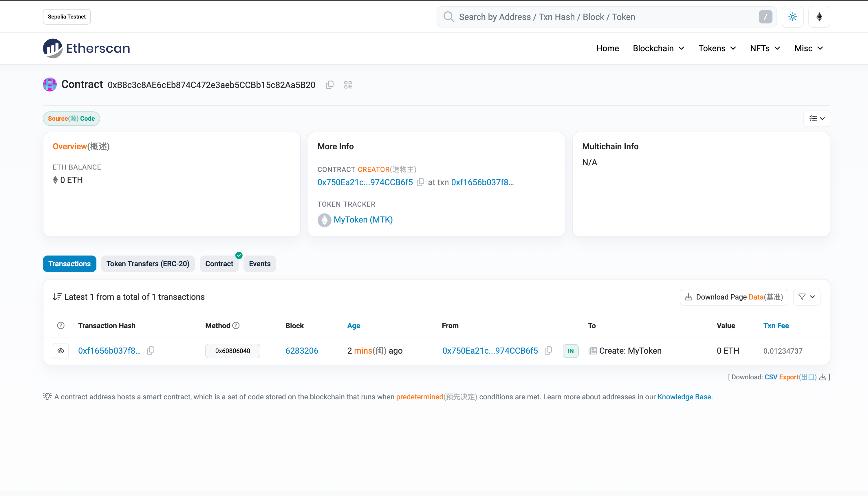The width and height of the screenshot is (868, 496).
Task: Click the help icon left of Transaction Hash
Action: (x=61, y=325)
